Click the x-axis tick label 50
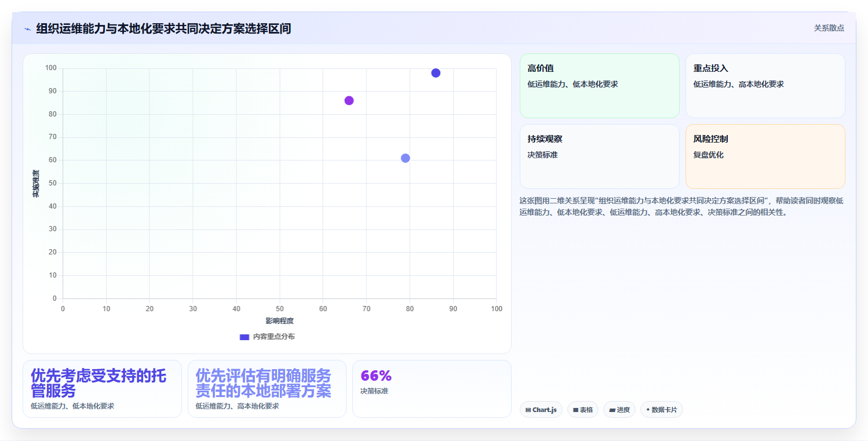The image size is (868, 441). (x=279, y=309)
